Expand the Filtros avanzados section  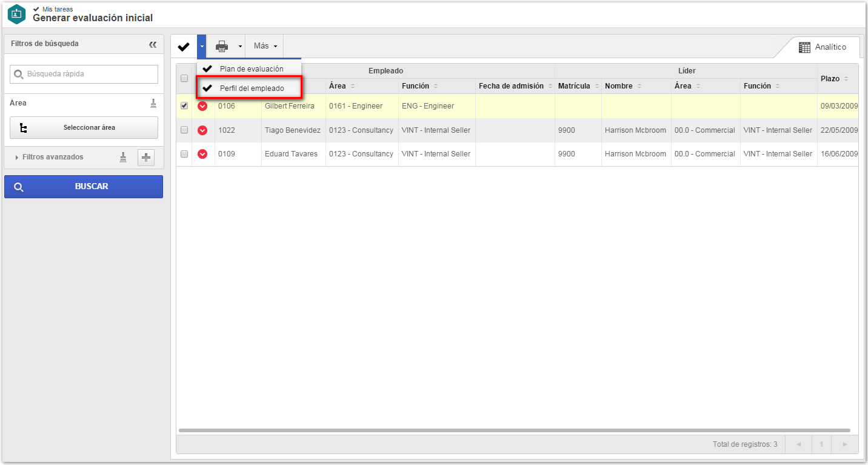pos(50,157)
